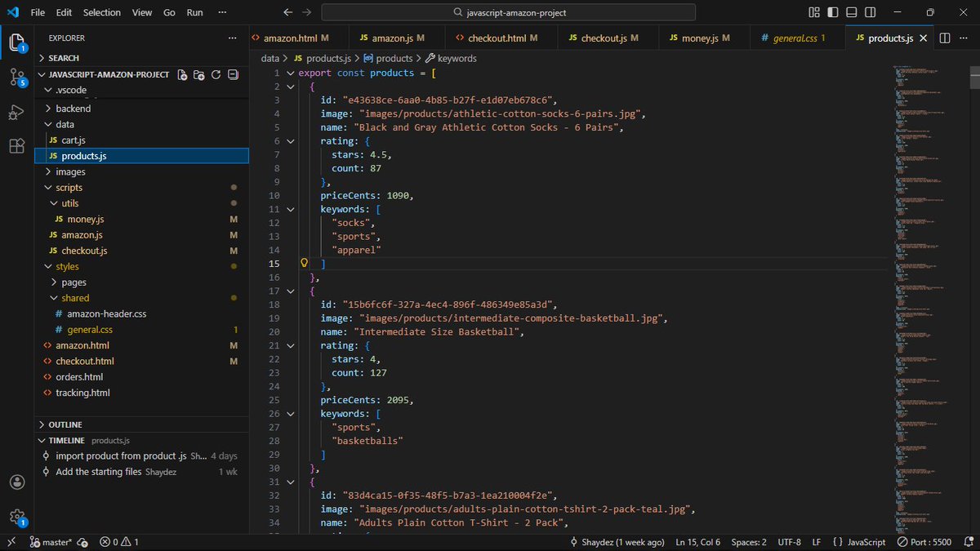Select 'Add the starting files' timeline entry
The height and width of the screenshot is (551, 980).
141,472
